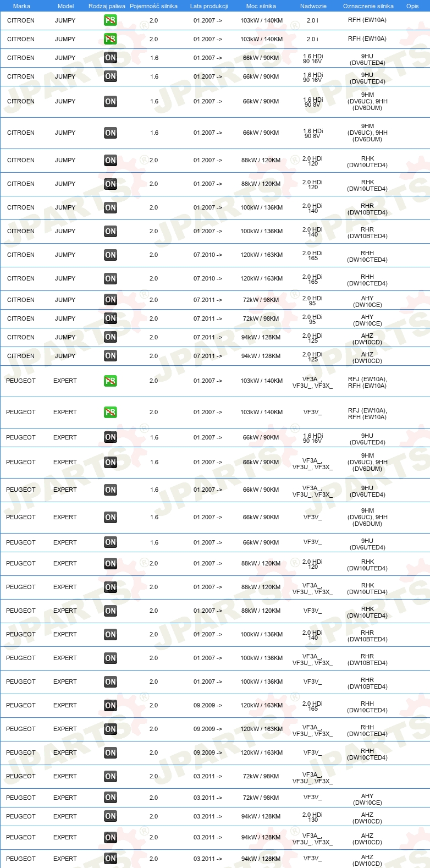
Task: Click ON diesel icon in Peugeot Expert 2.0 HDi 165 row
Action: coord(111,705)
